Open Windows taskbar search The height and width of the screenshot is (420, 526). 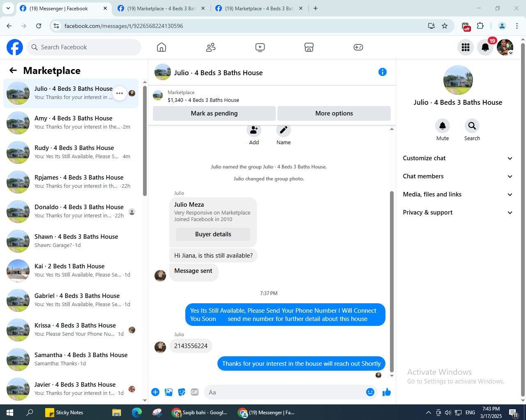(x=30, y=412)
